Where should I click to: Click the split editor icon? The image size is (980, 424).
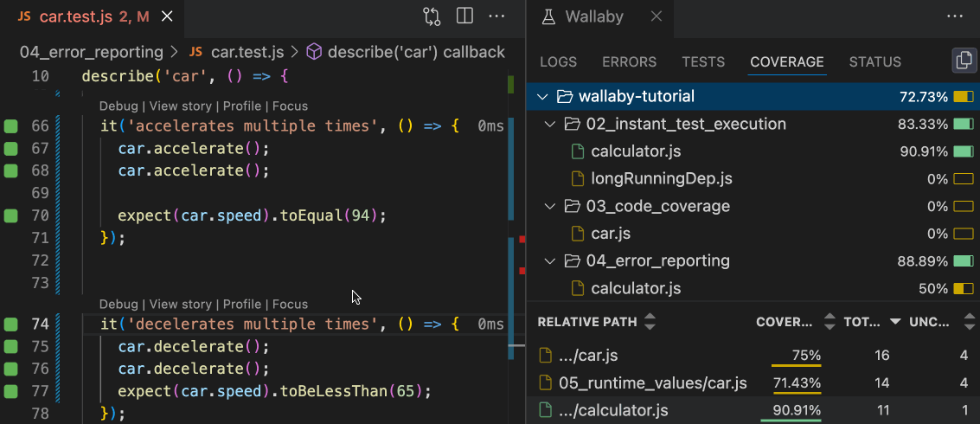(464, 16)
